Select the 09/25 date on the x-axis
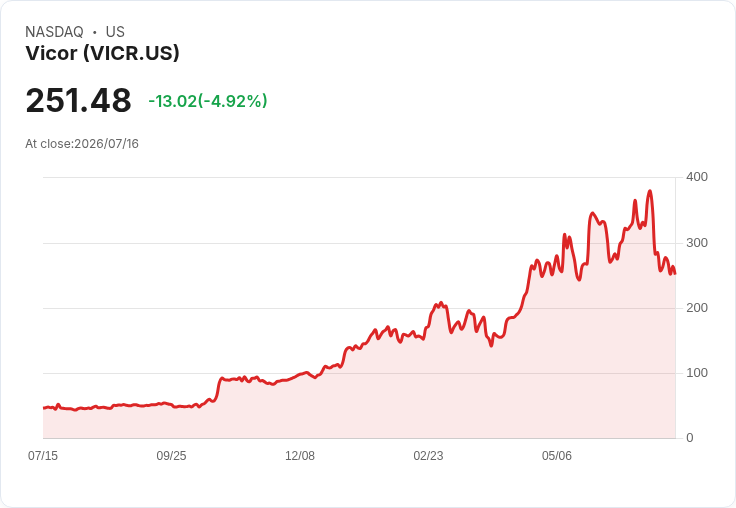Screen dimensions: 736x508 171,456
